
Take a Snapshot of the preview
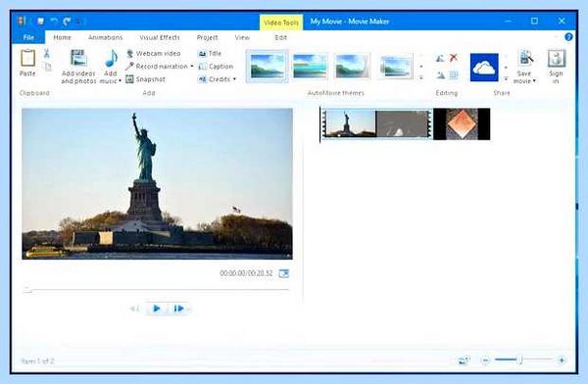tap(145, 79)
